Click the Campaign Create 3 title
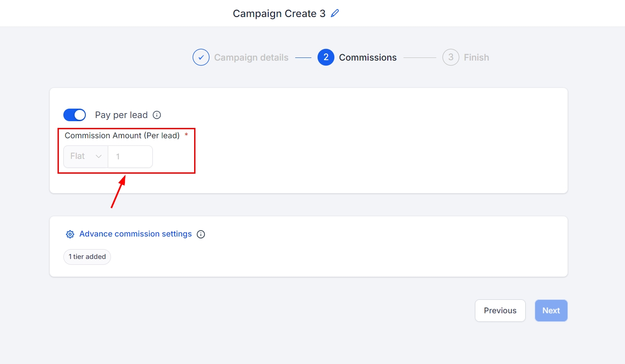Image resolution: width=625 pixels, height=364 pixels. 279,13
